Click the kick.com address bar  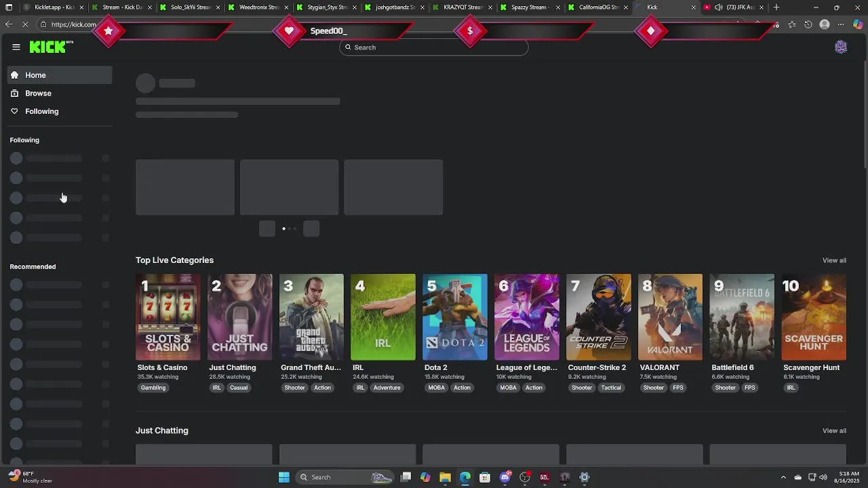point(73,24)
